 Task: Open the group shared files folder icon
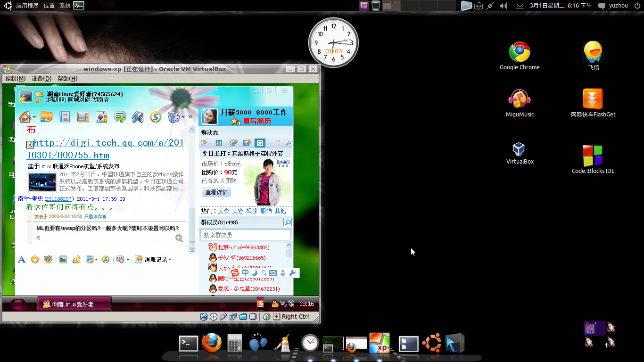[46, 116]
